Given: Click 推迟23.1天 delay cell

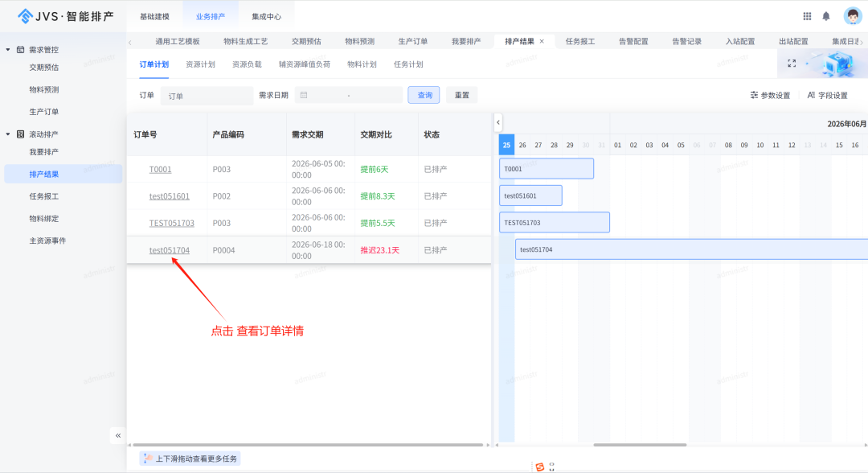Looking at the screenshot, I should 379,250.
